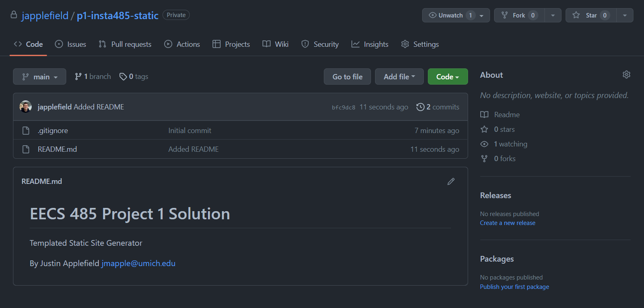Click the .gitignore file icon
Image resolution: width=644 pixels, height=308 pixels.
coord(26,131)
